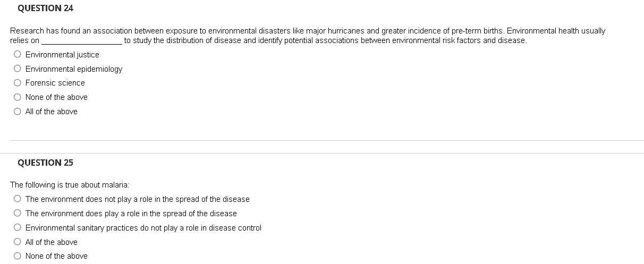Pick None of the above for Question 25

18,256
